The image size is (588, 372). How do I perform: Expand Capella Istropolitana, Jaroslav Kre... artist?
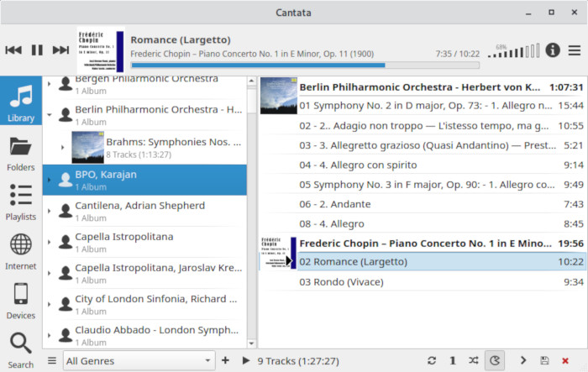(49, 274)
